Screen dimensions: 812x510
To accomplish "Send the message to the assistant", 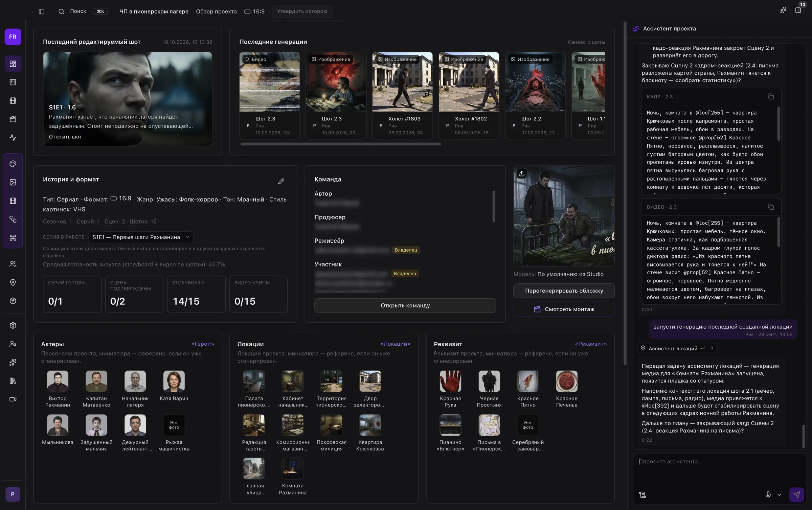I will coord(797,495).
